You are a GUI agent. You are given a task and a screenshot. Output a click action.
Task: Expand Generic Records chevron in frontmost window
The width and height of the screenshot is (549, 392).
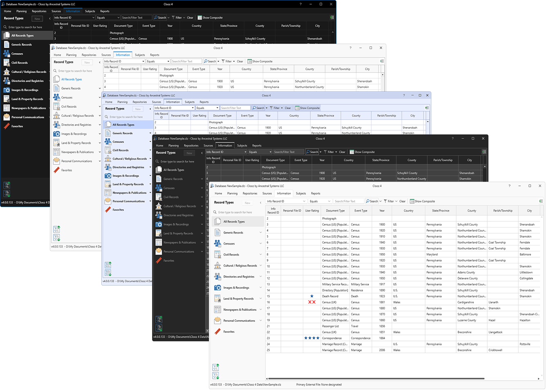pyautogui.click(x=261, y=232)
